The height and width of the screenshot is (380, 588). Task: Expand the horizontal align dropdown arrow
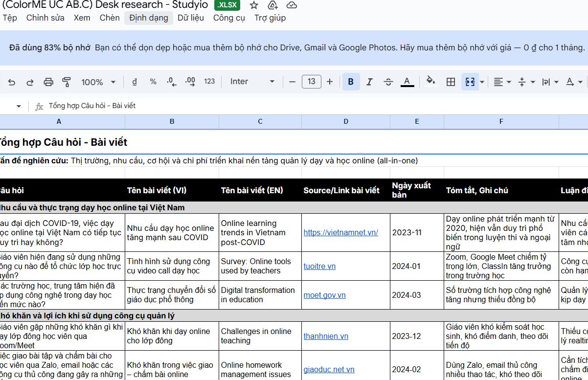point(509,82)
